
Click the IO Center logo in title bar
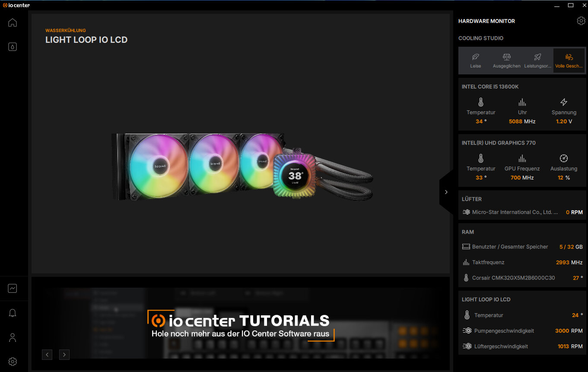tap(16, 5)
